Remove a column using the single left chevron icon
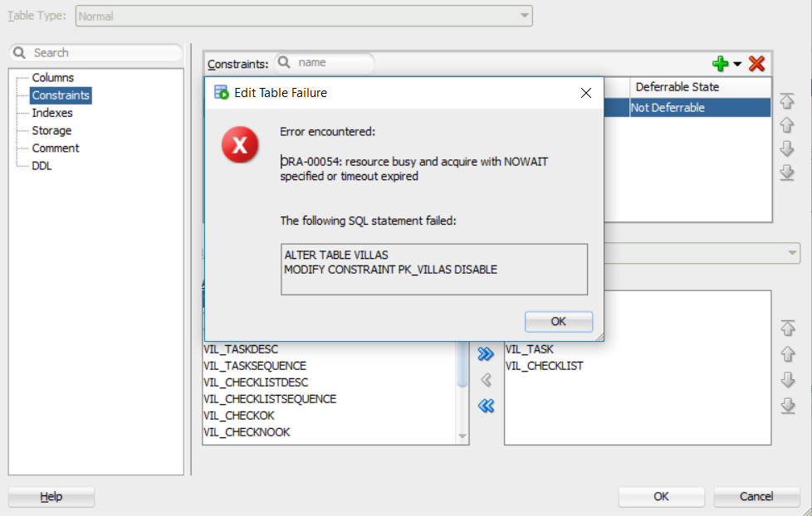 pyautogui.click(x=486, y=380)
